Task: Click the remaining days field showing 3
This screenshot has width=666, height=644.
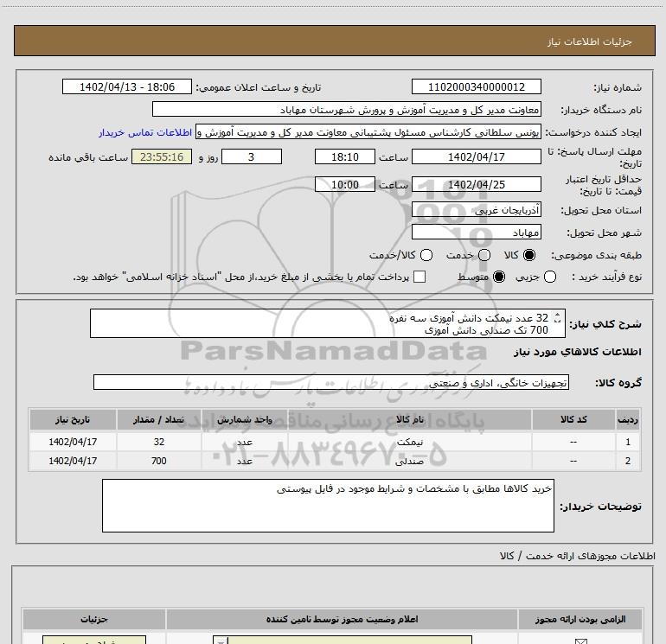Action: tap(252, 156)
